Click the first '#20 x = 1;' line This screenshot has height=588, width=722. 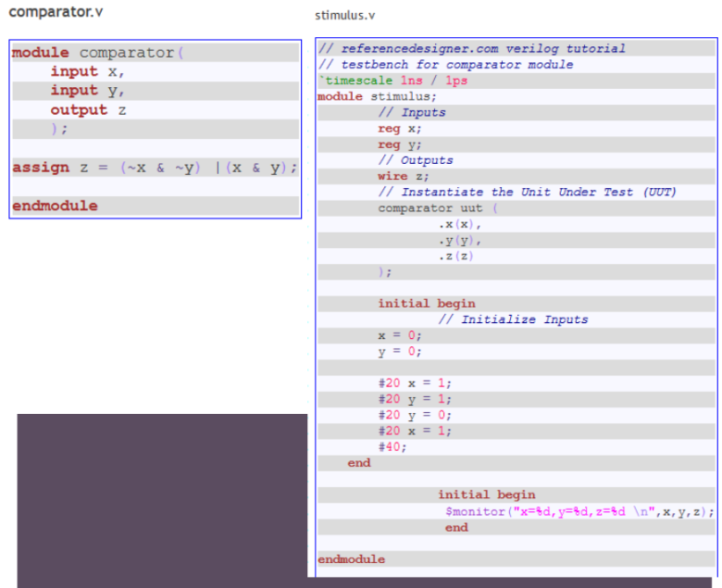click(x=415, y=383)
